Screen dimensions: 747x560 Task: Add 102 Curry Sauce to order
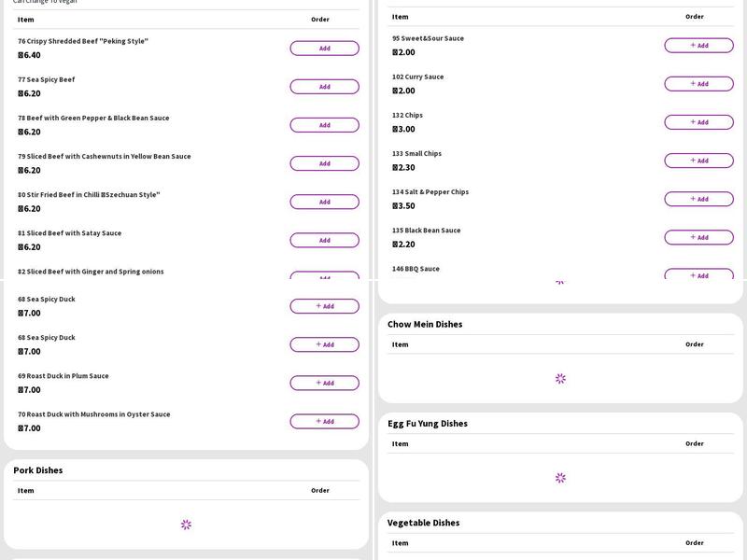698,84
